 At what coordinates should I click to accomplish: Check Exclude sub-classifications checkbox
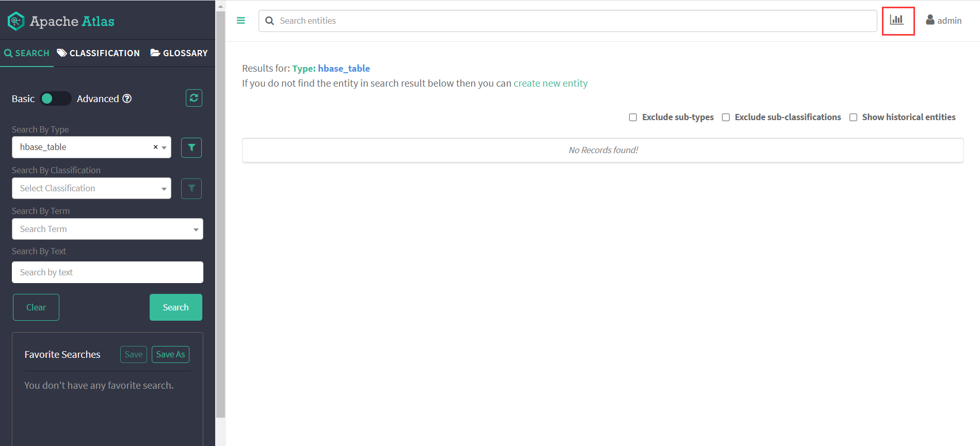coord(726,117)
